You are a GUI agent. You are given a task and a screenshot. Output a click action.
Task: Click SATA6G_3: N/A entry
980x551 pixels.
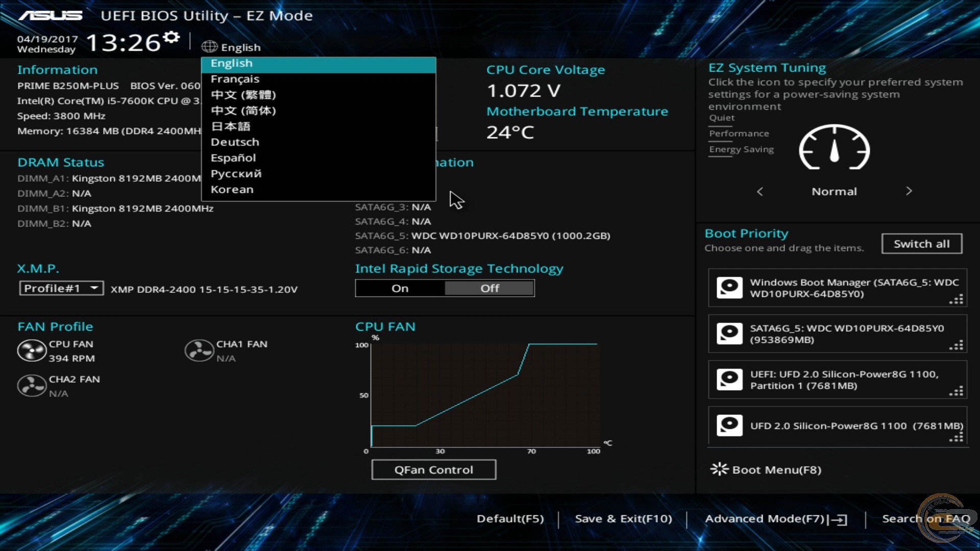393,207
